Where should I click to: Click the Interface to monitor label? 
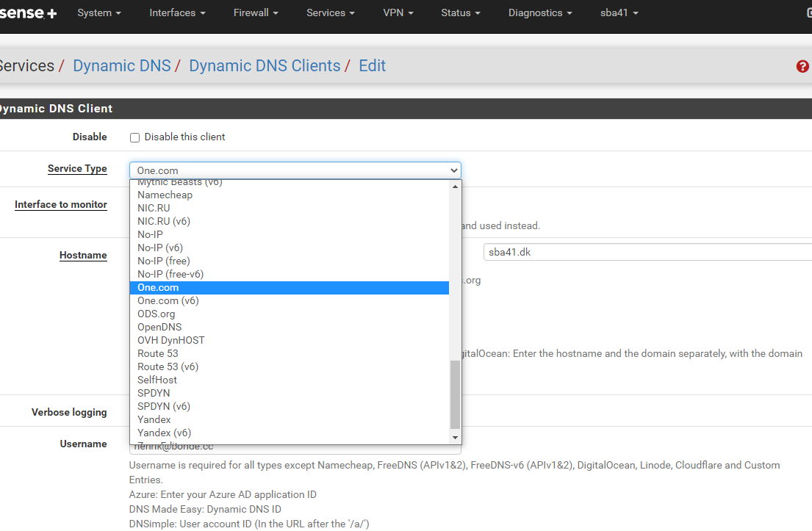(60, 204)
